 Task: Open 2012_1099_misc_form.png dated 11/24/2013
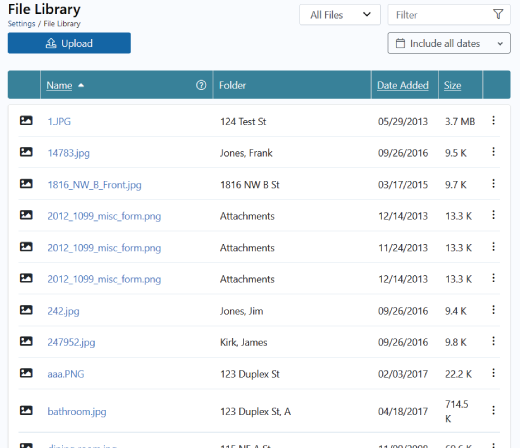[x=104, y=248]
